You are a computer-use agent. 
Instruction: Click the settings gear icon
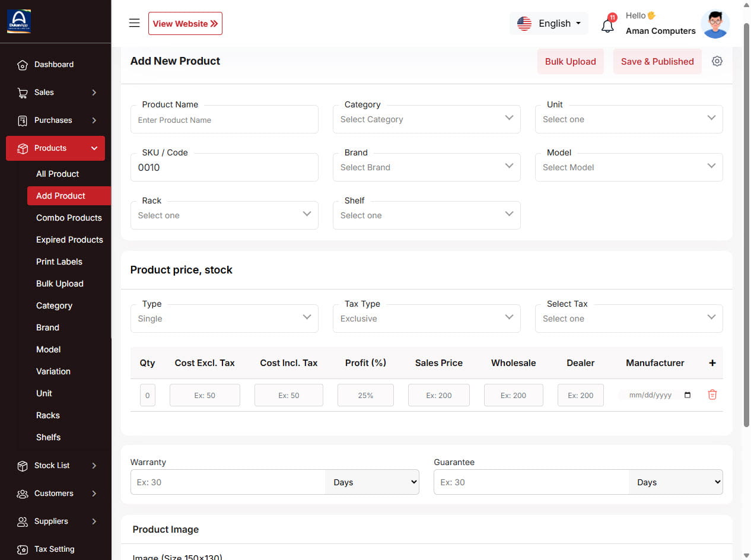pos(717,61)
